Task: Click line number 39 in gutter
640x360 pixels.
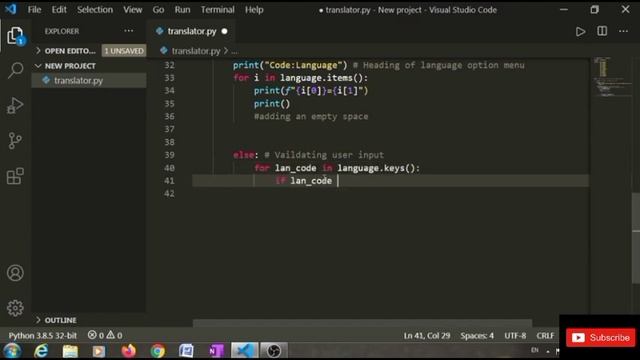Action: click(x=169, y=155)
